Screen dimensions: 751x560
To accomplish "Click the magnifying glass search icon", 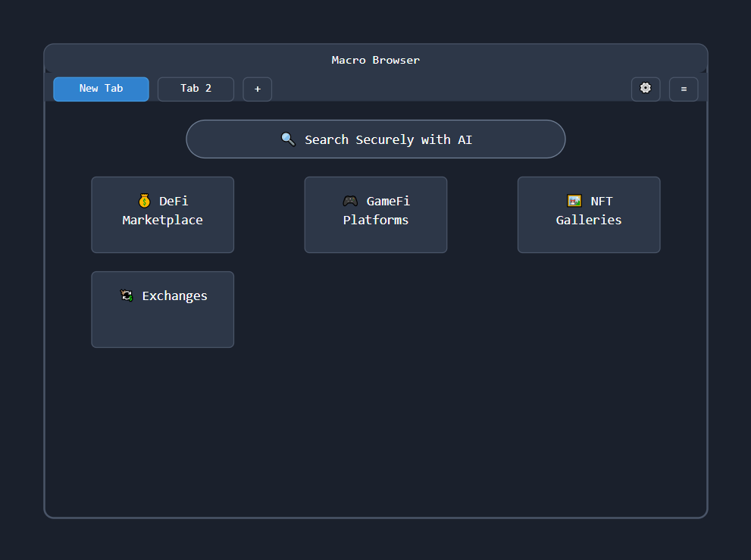I will point(288,139).
